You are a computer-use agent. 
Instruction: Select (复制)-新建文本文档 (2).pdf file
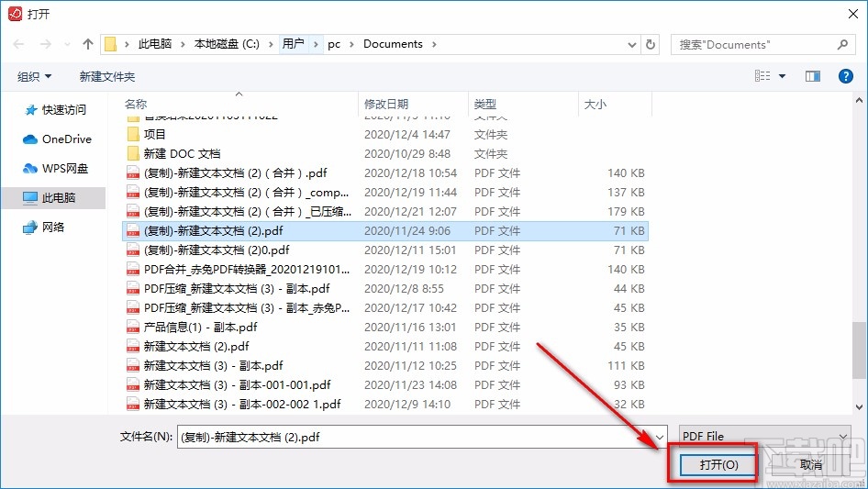[x=384, y=231]
